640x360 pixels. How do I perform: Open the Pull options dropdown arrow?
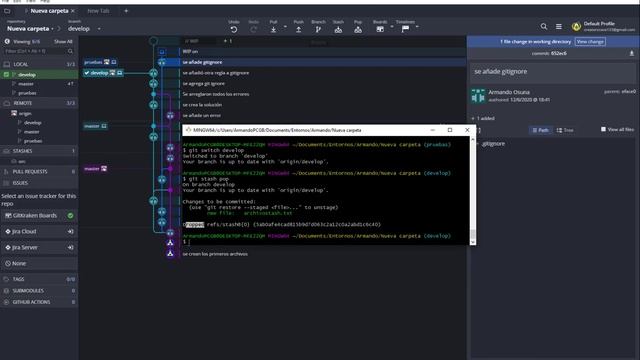[285, 27]
